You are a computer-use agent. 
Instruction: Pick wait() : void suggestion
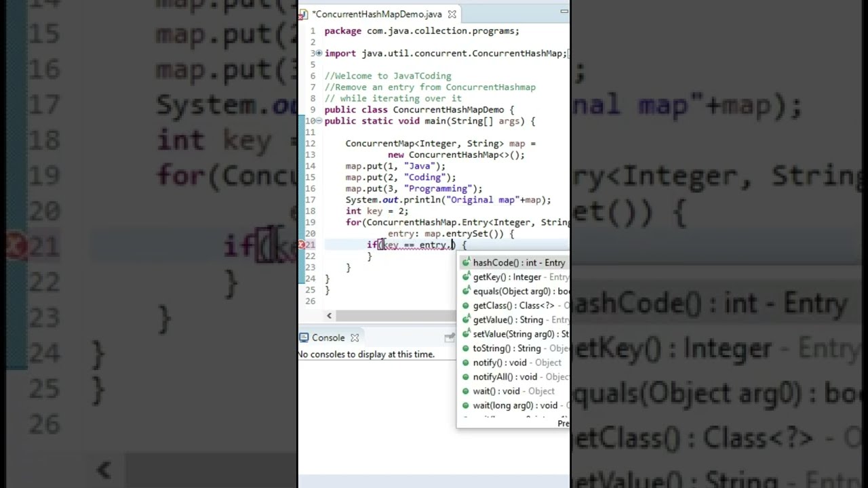point(513,390)
